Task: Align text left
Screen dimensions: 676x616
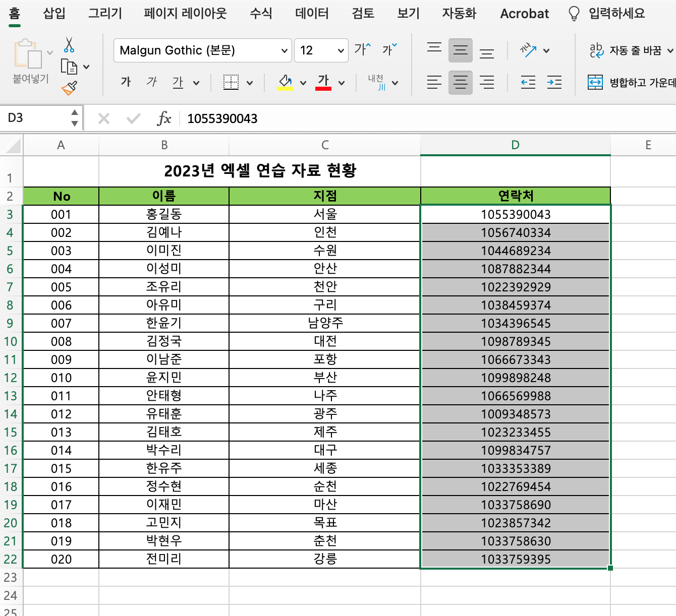Action: (x=434, y=82)
